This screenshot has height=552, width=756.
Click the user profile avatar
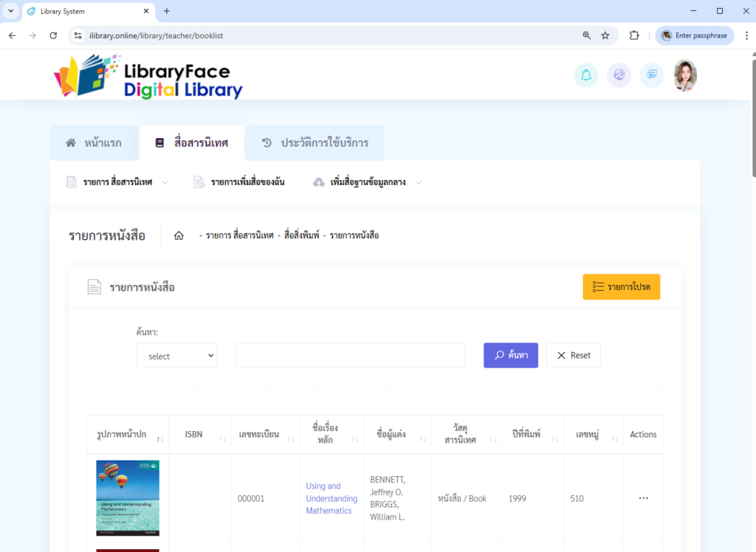685,75
